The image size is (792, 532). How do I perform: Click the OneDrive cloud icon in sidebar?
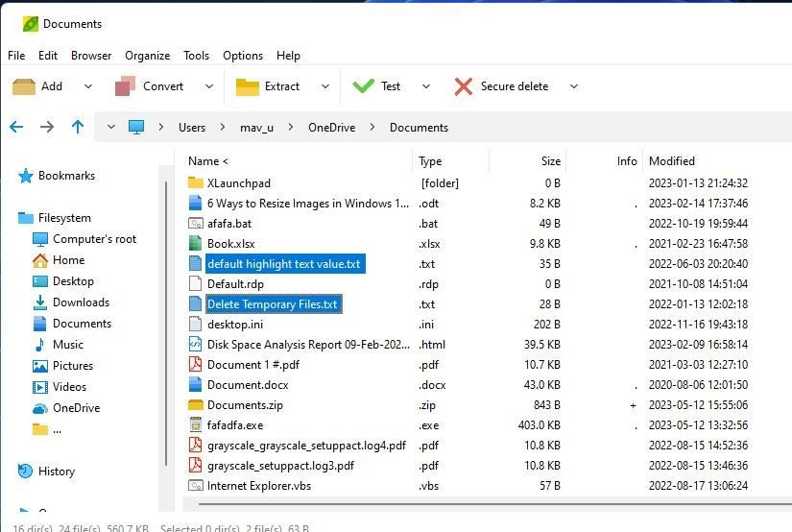(x=40, y=408)
